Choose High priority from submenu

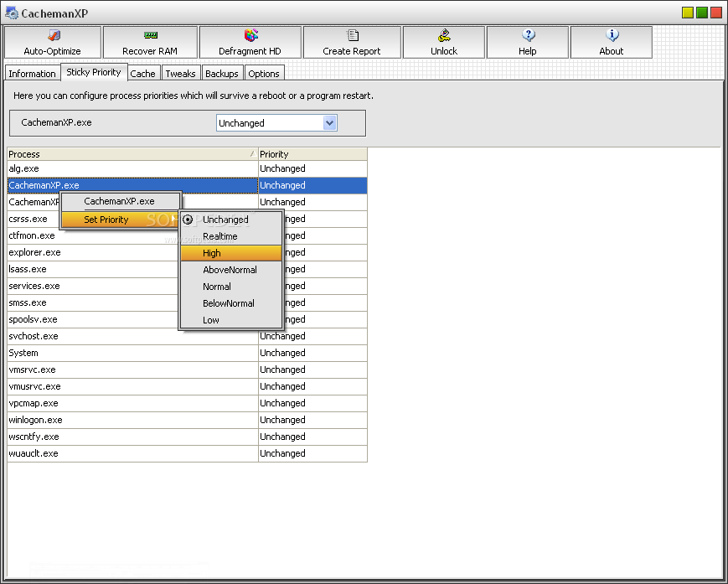point(231,253)
